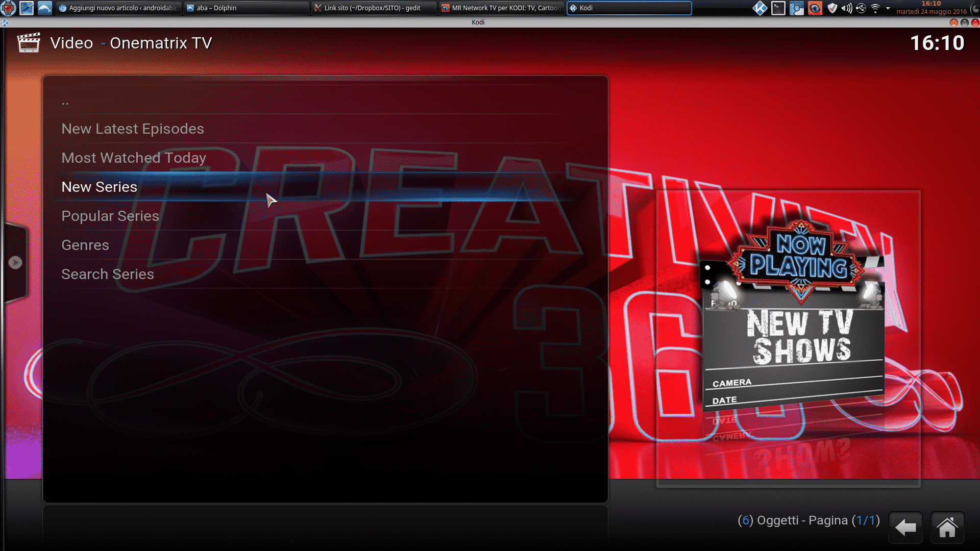
Task: Switch to gedit 'Link sito' taskbar window
Action: (374, 8)
